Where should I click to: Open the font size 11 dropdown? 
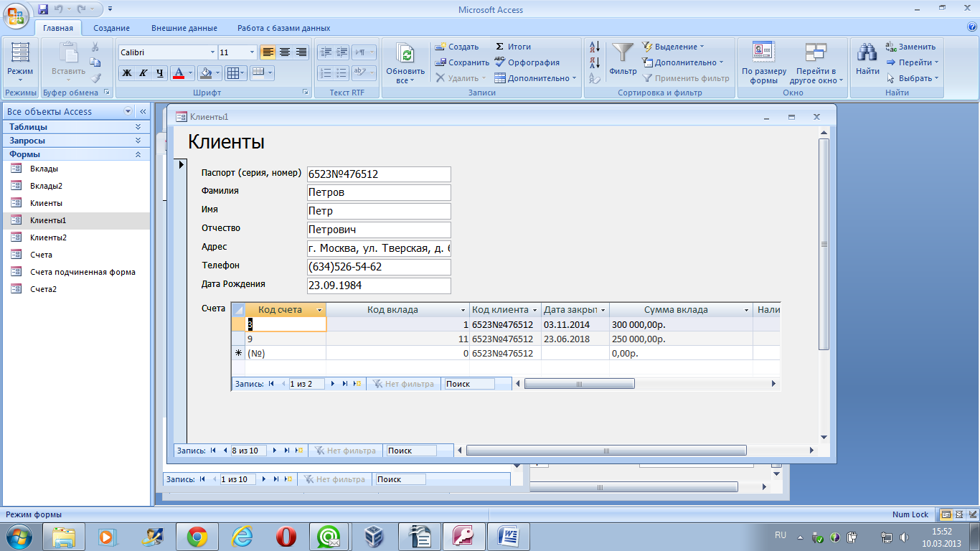252,52
